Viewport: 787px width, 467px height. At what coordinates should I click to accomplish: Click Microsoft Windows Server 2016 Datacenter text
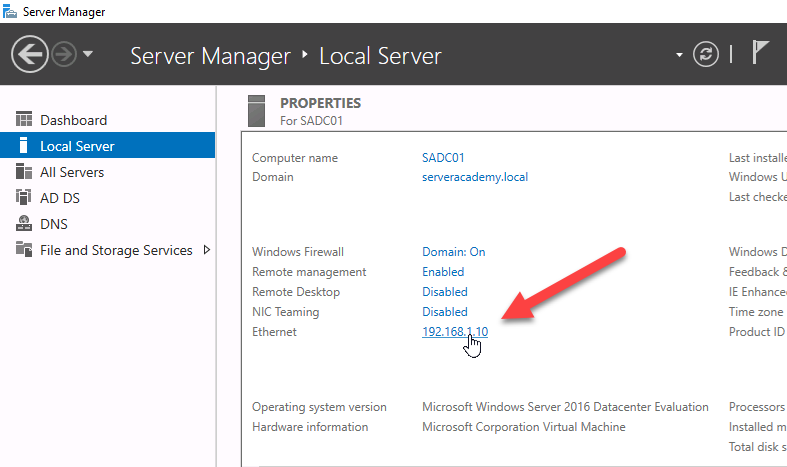[565, 407]
